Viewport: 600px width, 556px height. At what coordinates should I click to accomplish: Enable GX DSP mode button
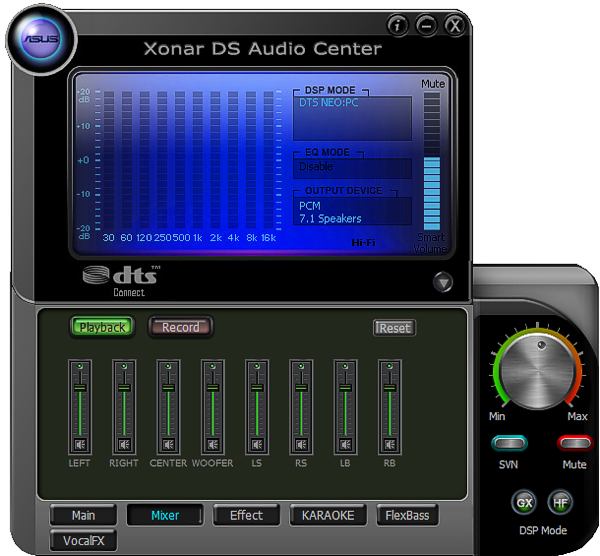524,502
